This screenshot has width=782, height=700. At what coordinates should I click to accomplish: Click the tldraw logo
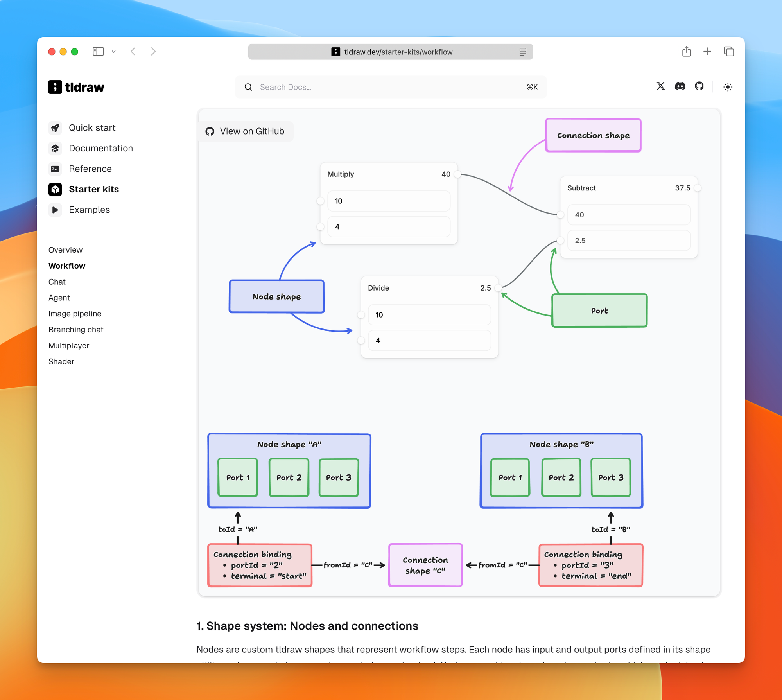76,87
